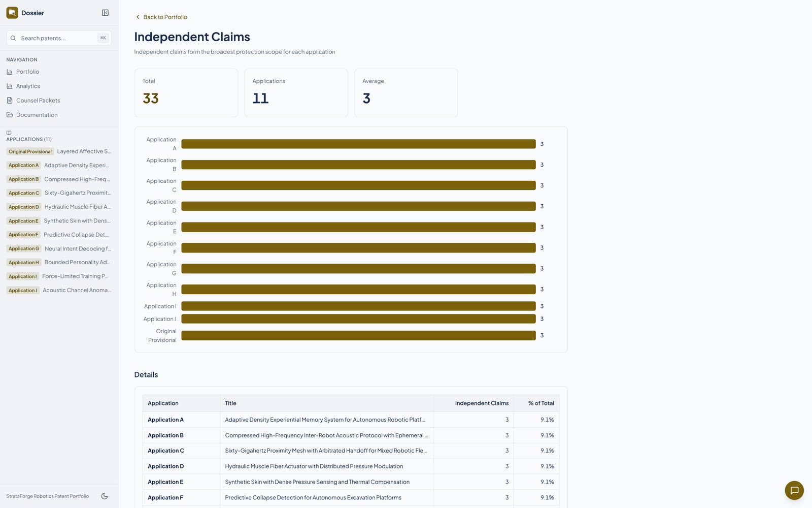Click the Analytics chart icon

pos(10,86)
